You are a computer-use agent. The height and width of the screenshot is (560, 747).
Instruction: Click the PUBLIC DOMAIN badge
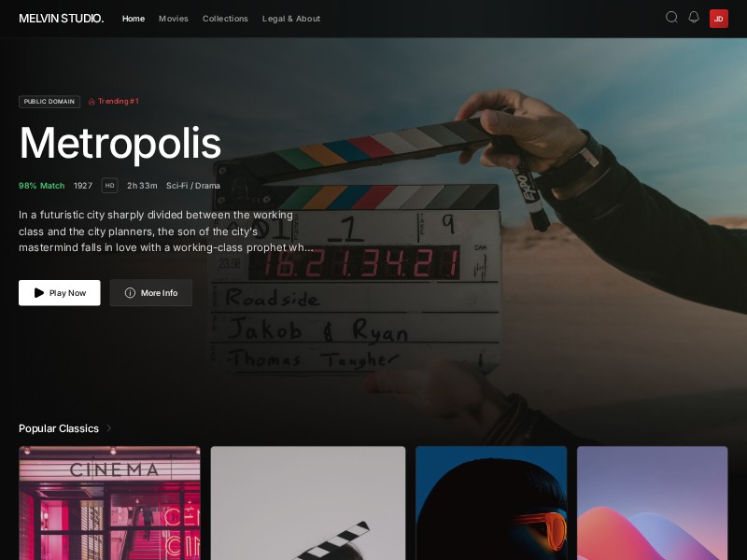[x=49, y=102]
